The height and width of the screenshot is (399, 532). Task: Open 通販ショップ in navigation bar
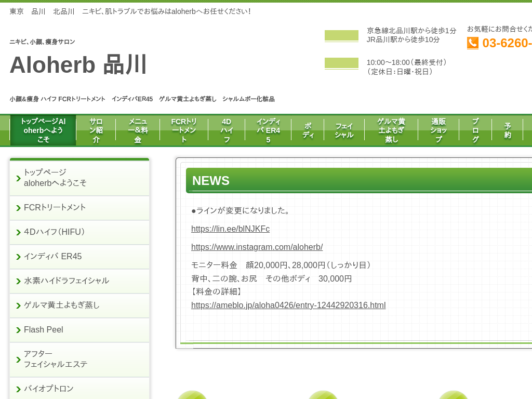pos(438,130)
